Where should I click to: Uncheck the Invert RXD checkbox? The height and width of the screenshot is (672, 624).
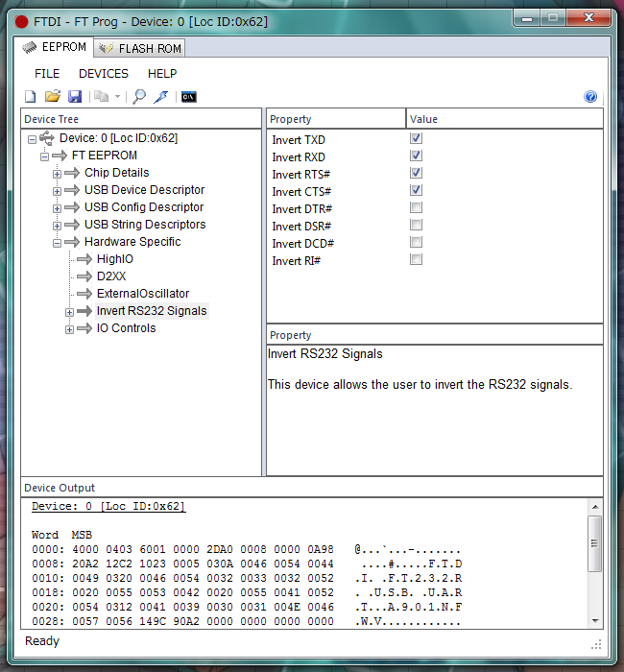coord(416,156)
